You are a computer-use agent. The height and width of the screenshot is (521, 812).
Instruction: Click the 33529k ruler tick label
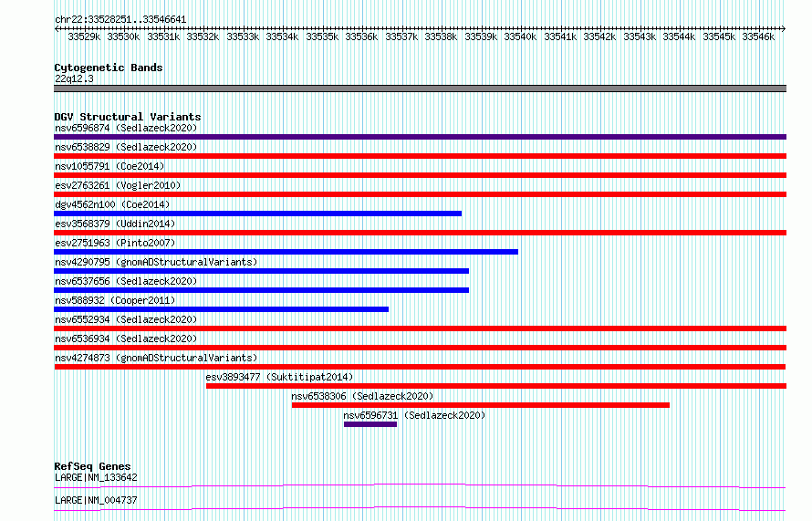(84, 37)
